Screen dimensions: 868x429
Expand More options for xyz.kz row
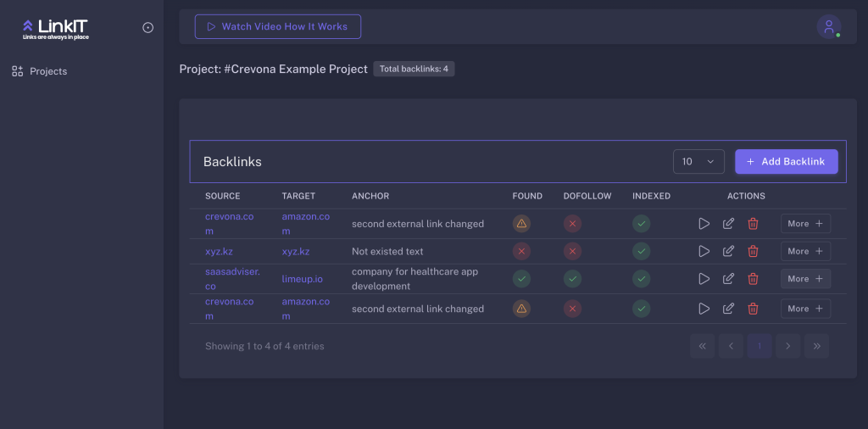[x=805, y=251]
